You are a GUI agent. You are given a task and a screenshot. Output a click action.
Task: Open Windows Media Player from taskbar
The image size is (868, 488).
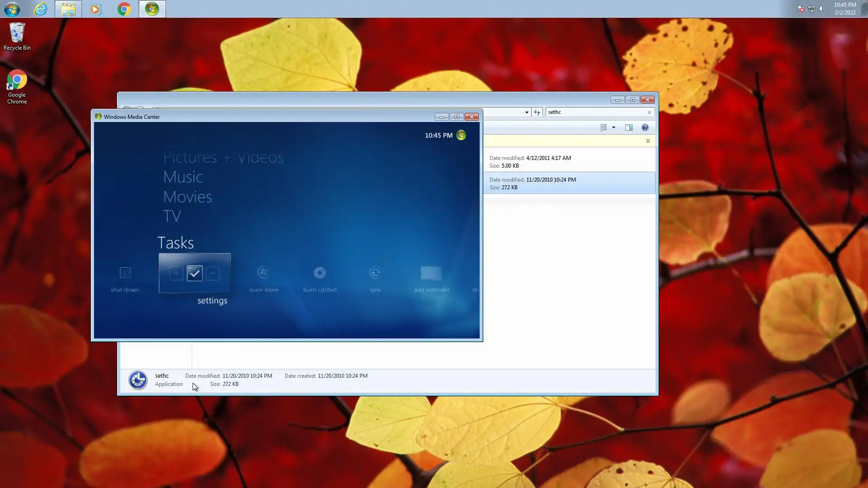(96, 9)
